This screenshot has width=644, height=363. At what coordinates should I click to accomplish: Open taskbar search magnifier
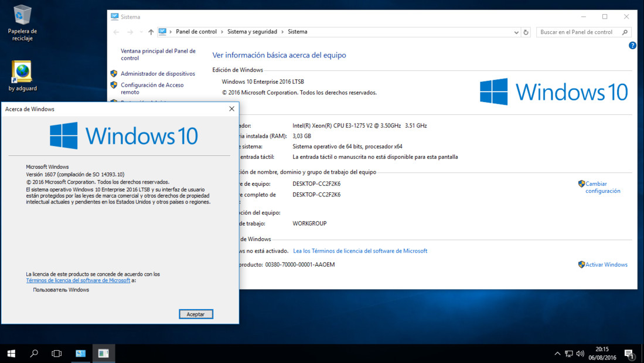tap(34, 354)
